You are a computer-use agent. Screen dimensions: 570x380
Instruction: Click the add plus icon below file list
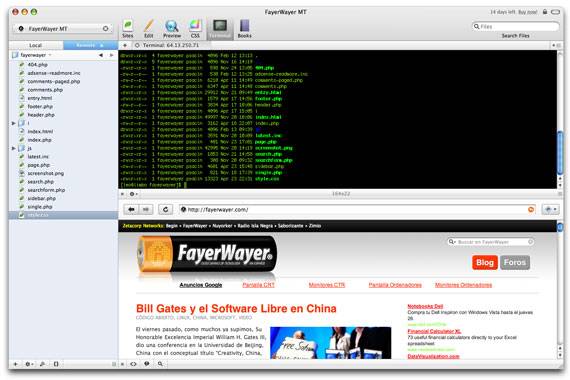(x=15, y=364)
